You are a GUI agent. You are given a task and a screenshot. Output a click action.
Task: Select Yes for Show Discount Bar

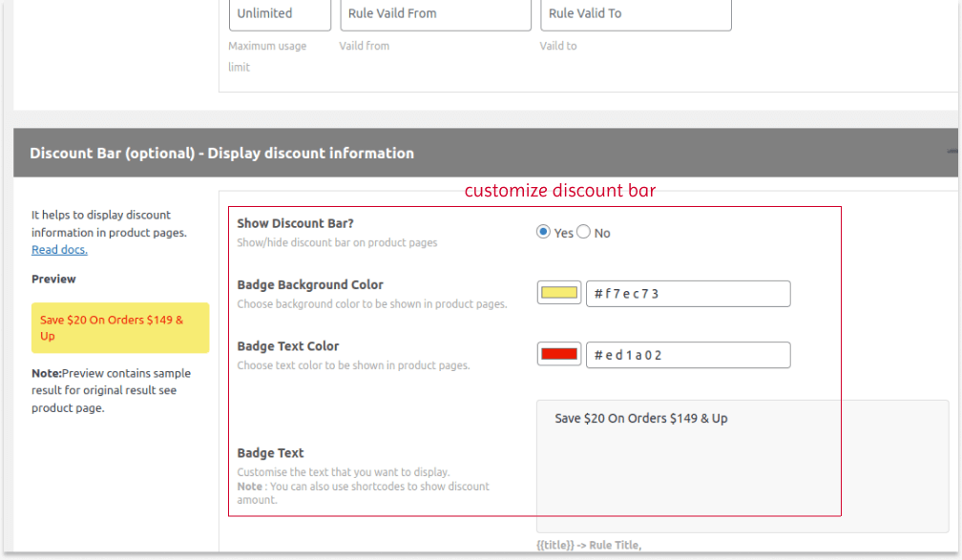pos(544,232)
